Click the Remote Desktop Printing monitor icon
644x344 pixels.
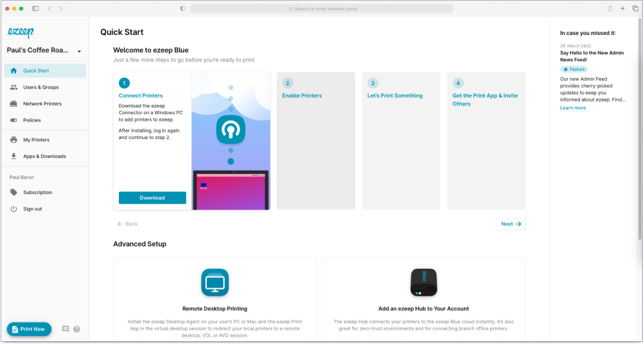coord(215,282)
